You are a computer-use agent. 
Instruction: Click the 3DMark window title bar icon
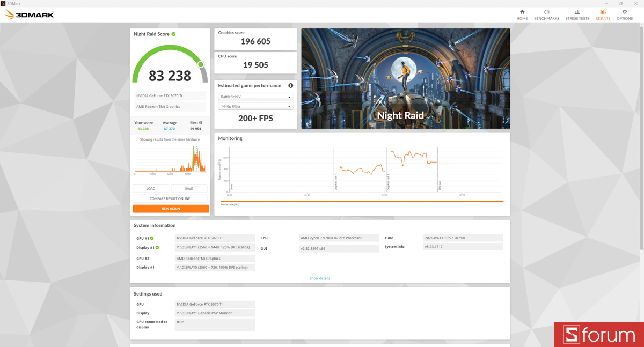3,3
